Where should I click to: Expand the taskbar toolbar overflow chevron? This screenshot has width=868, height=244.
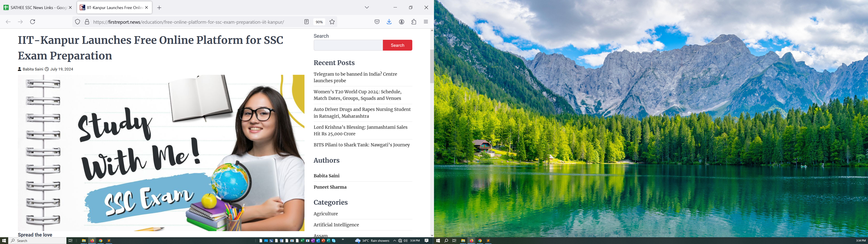click(x=343, y=240)
